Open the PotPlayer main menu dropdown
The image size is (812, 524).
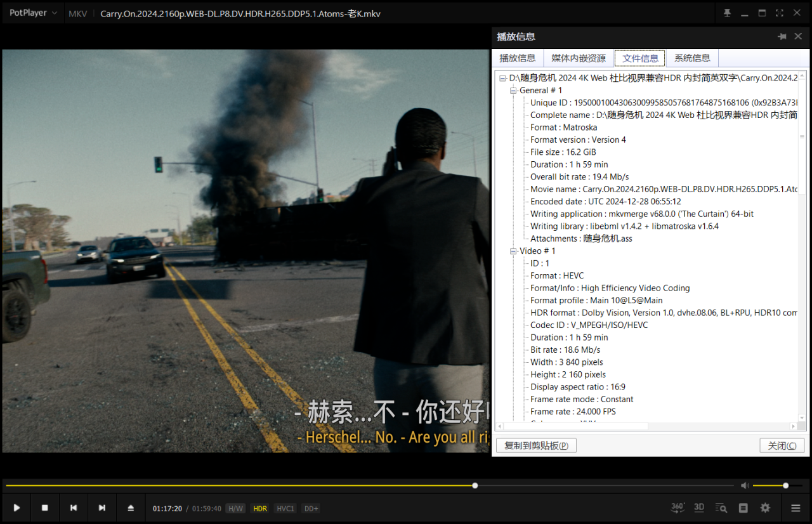point(33,13)
